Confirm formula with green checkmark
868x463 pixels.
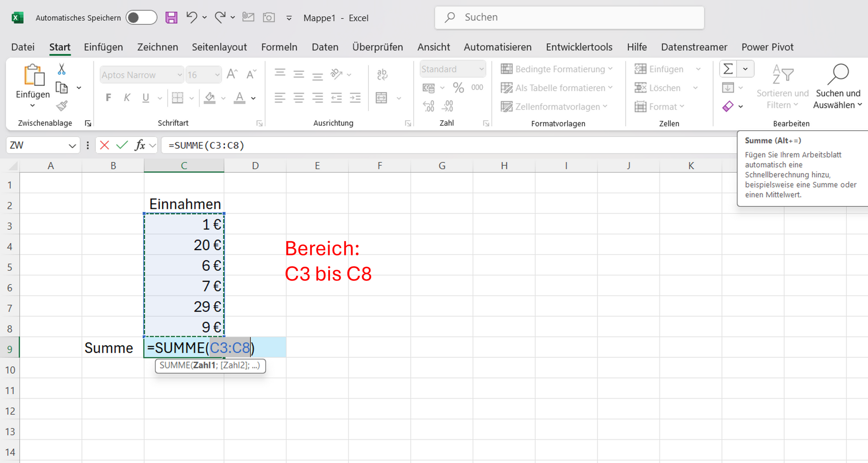pyautogui.click(x=122, y=145)
